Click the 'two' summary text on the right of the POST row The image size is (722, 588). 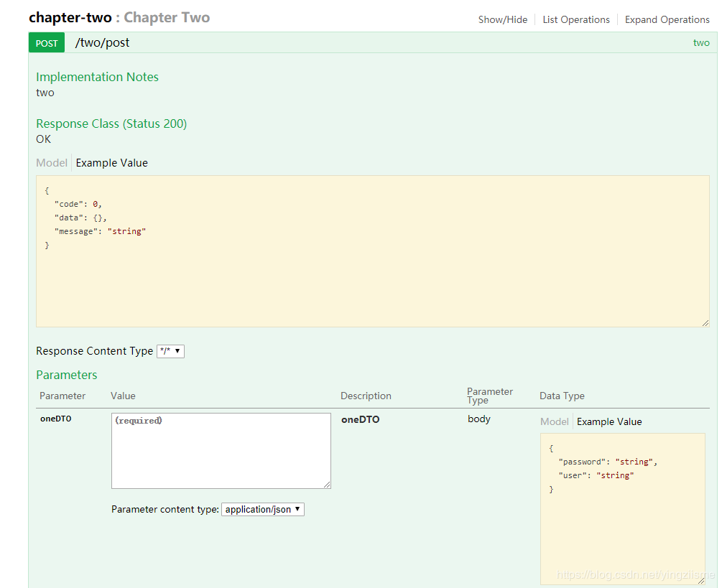(x=701, y=43)
